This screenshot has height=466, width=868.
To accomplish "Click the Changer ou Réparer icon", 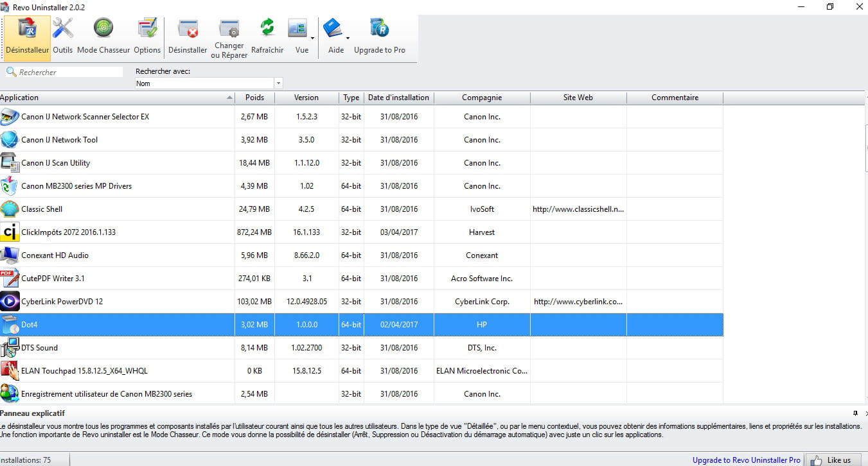I will [229, 28].
